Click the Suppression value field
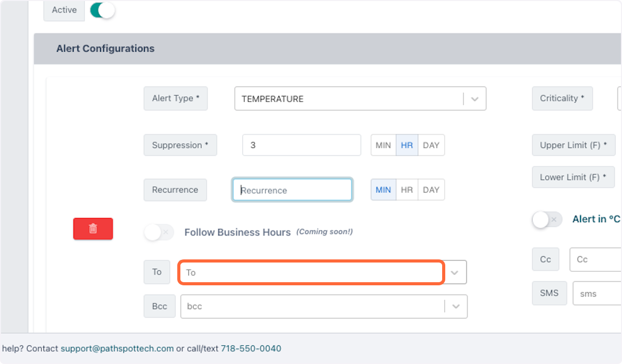The width and height of the screenshot is (622, 364). (x=302, y=145)
